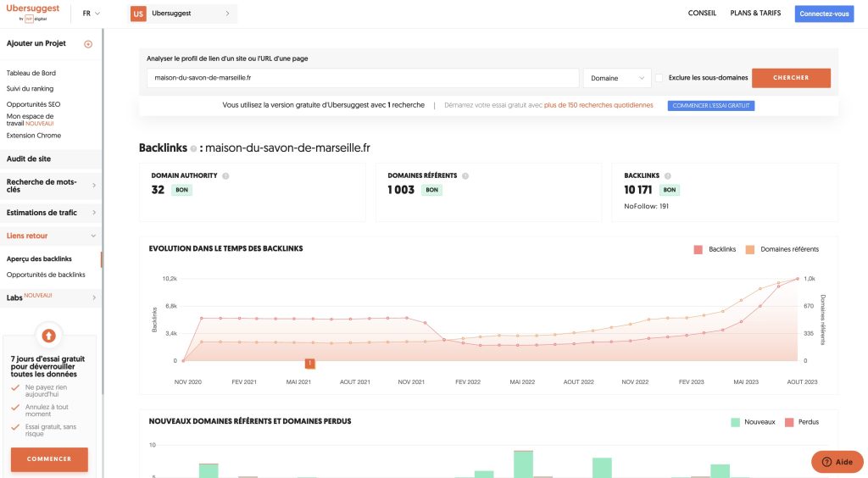
Task: Click the orange upward arrow trial icon
Action: coord(48,336)
